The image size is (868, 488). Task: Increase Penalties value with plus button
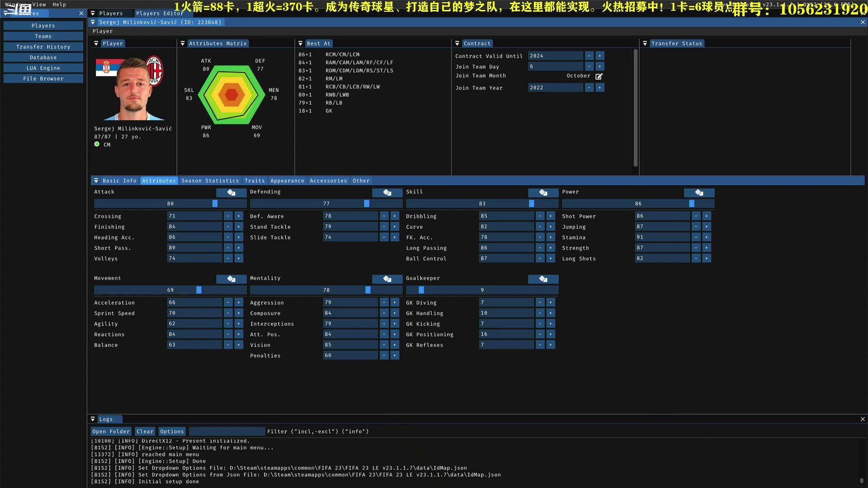coord(395,356)
